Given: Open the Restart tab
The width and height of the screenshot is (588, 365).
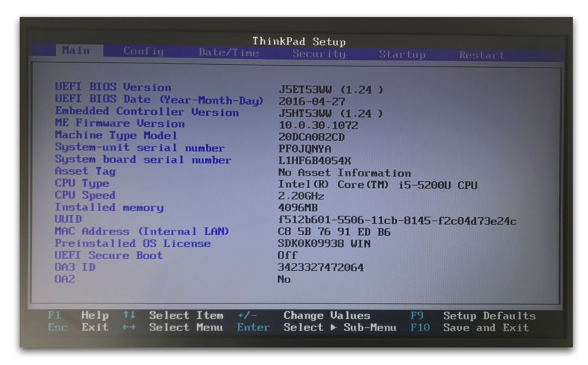Looking at the screenshot, I should pos(481,55).
